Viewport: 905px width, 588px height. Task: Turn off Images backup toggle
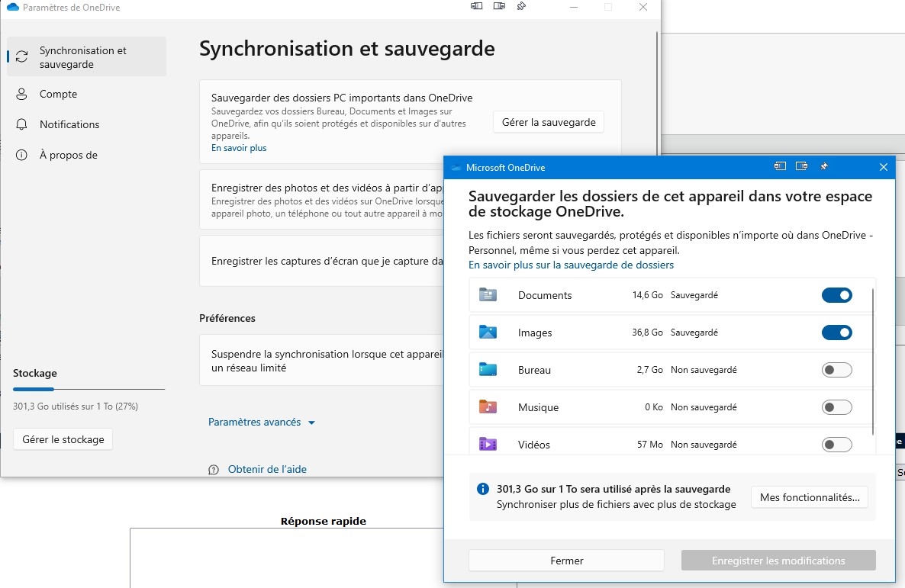pos(837,333)
